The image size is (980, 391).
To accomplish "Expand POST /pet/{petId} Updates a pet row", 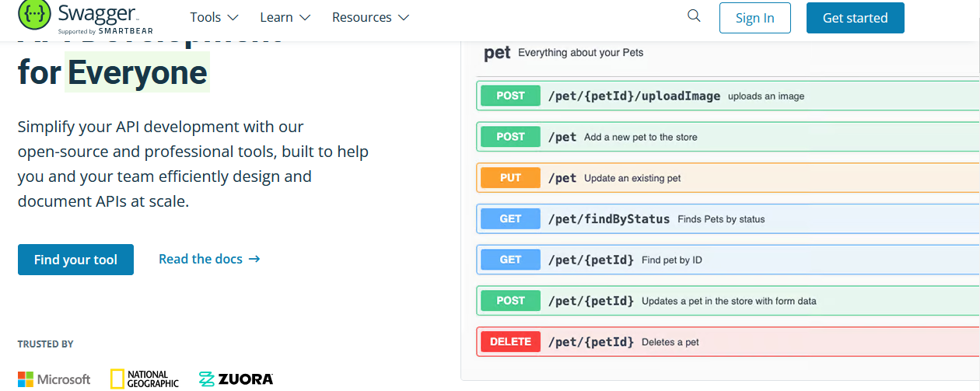I will pos(727,301).
